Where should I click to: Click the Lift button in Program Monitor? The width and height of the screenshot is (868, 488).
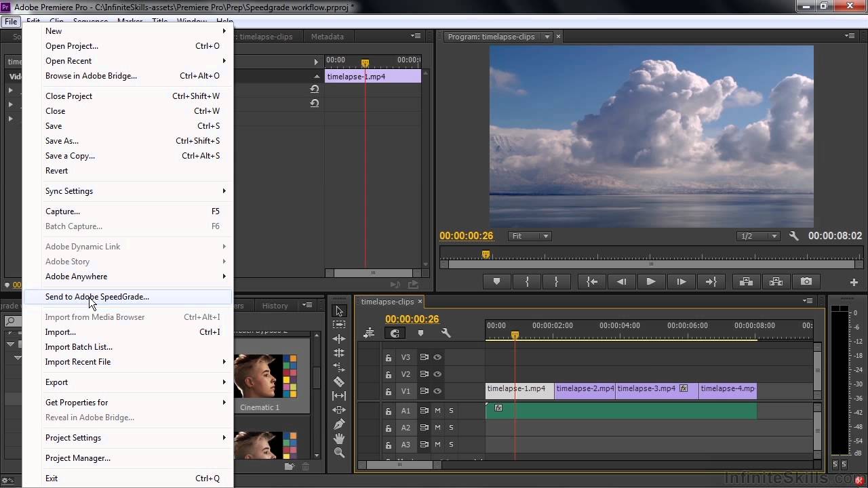click(746, 281)
